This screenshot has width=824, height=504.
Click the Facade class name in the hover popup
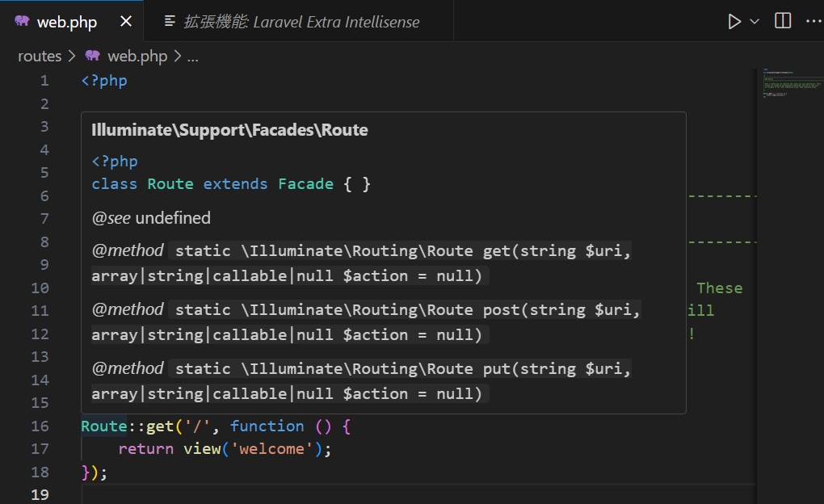[305, 183]
